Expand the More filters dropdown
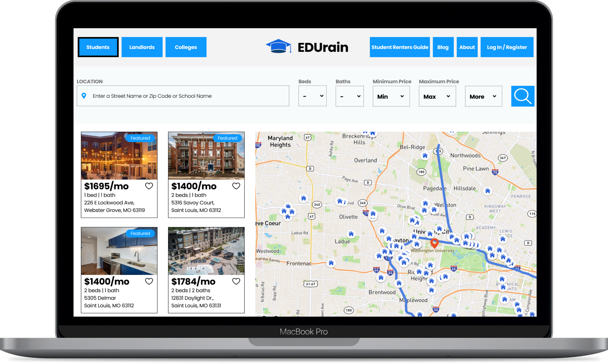608x364 pixels. click(483, 96)
